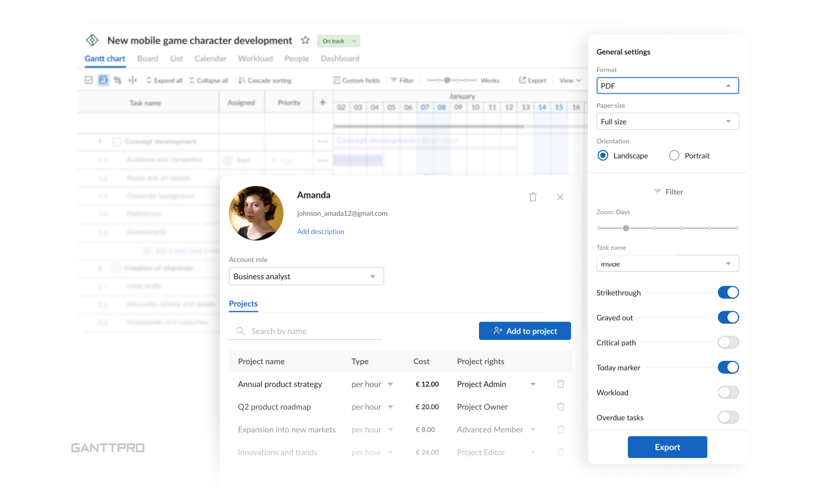Open Custom fields from the toolbar
The width and height of the screenshot is (832, 504).
[356, 80]
